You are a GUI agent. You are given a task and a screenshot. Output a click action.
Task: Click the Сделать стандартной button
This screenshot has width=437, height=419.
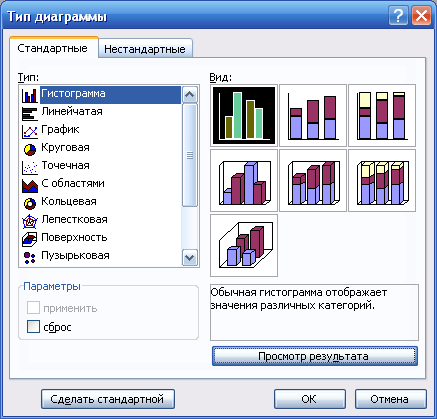tap(108, 399)
